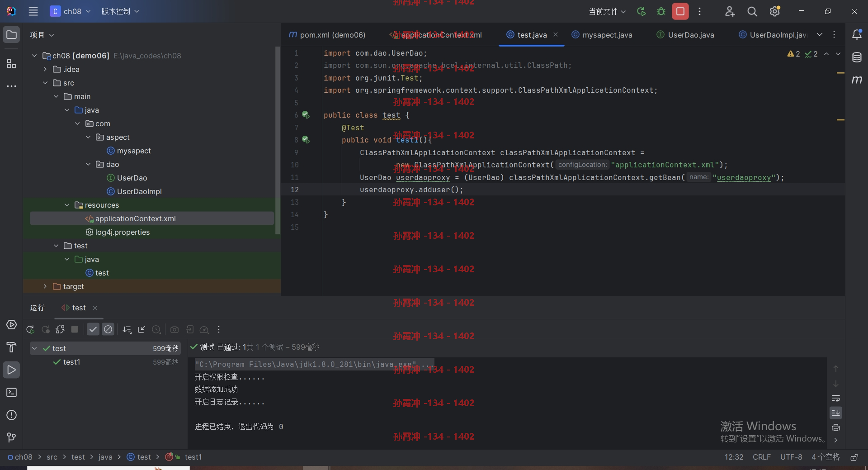Screen dimensions: 868x470
Task: Close the test.java editor tab
Action: (x=556, y=34)
